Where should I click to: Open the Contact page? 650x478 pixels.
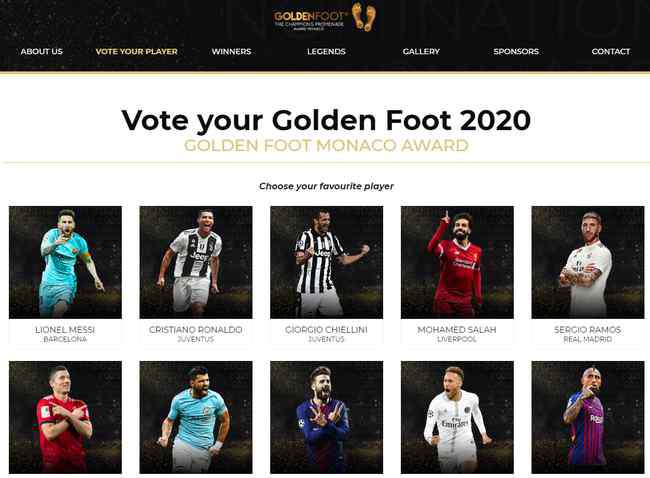tap(611, 51)
